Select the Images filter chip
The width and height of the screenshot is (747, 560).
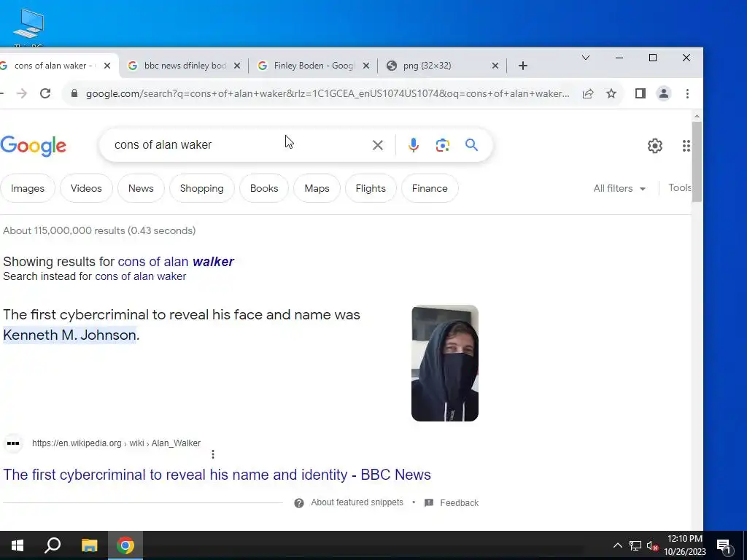pos(28,189)
